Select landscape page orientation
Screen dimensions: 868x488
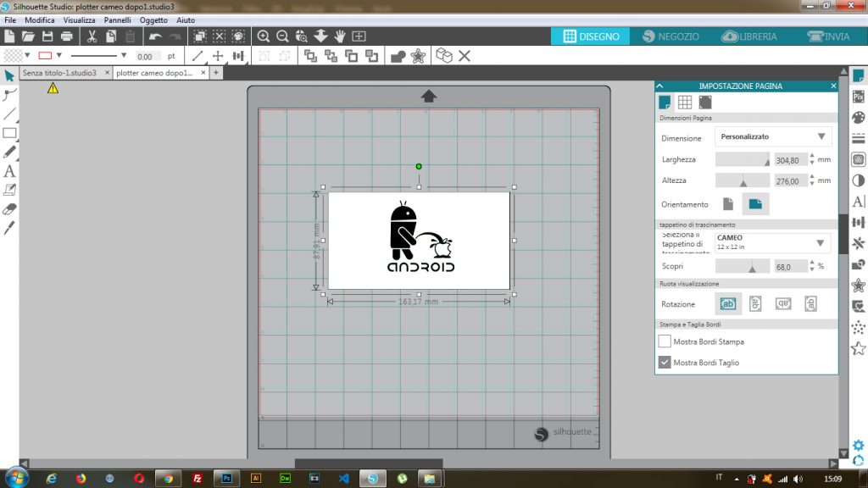(x=755, y=204)
